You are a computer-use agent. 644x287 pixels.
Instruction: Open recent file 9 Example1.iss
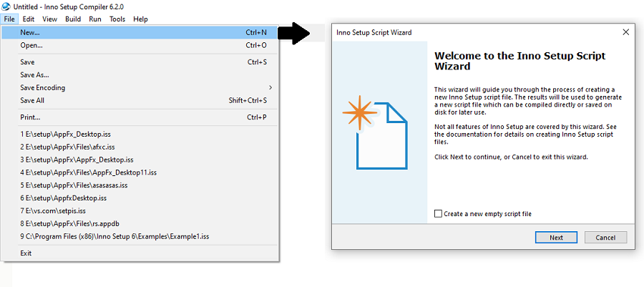tap(140, 236)
